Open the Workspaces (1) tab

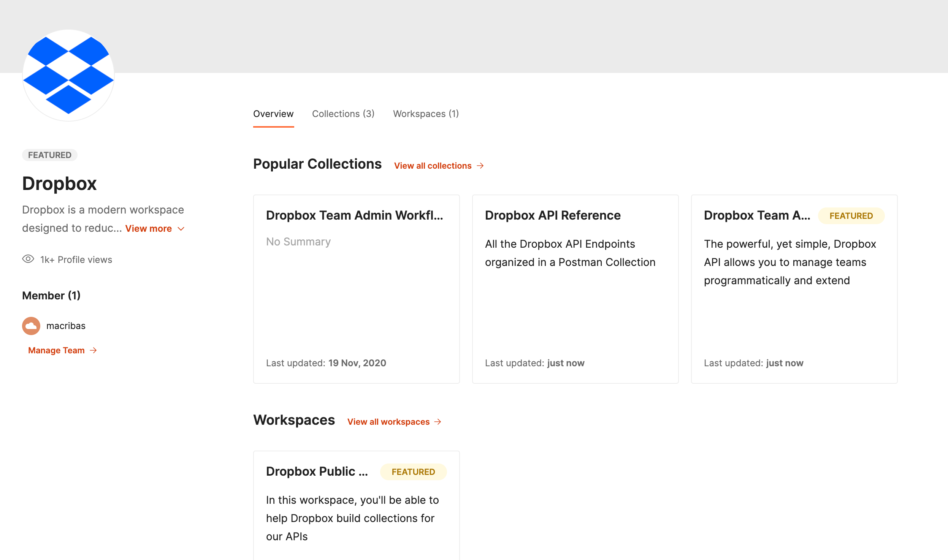[x=426, y=114]
